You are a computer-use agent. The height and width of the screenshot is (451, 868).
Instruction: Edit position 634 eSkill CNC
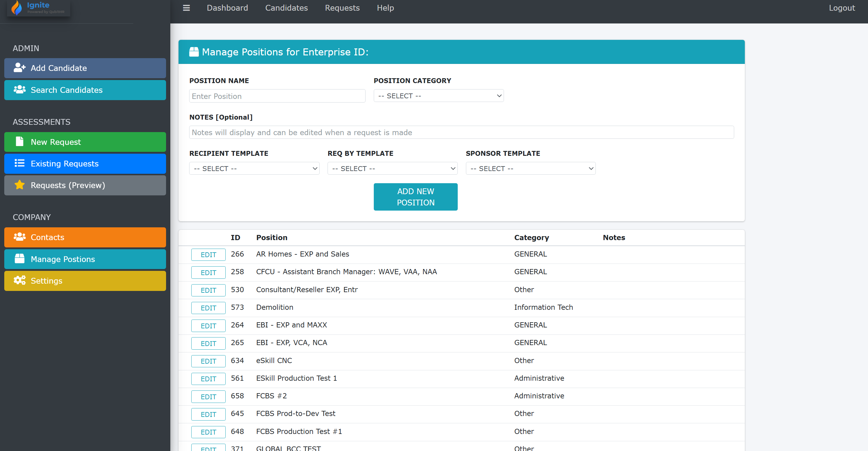(208, 361)
